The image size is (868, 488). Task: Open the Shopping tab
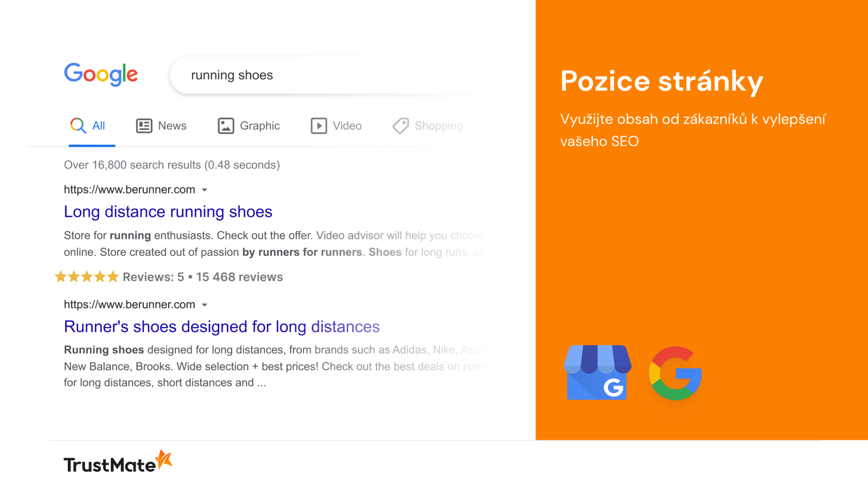427,126
